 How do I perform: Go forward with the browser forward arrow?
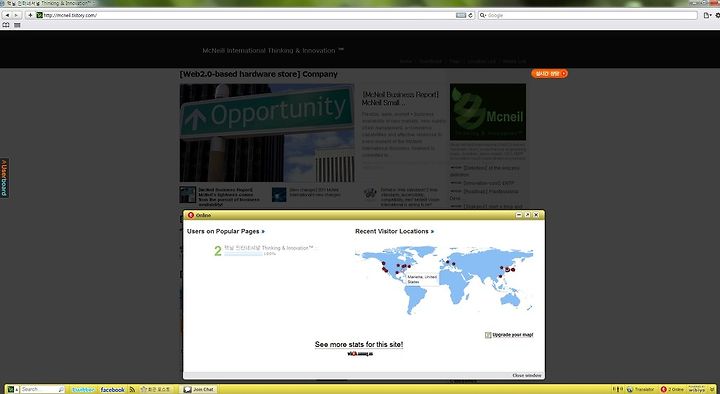pos(17,15)
